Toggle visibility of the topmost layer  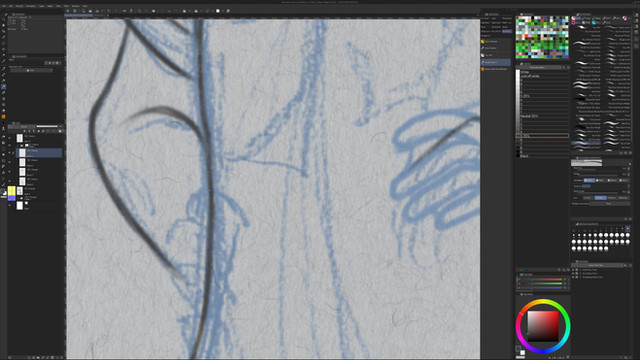point(10,138)
